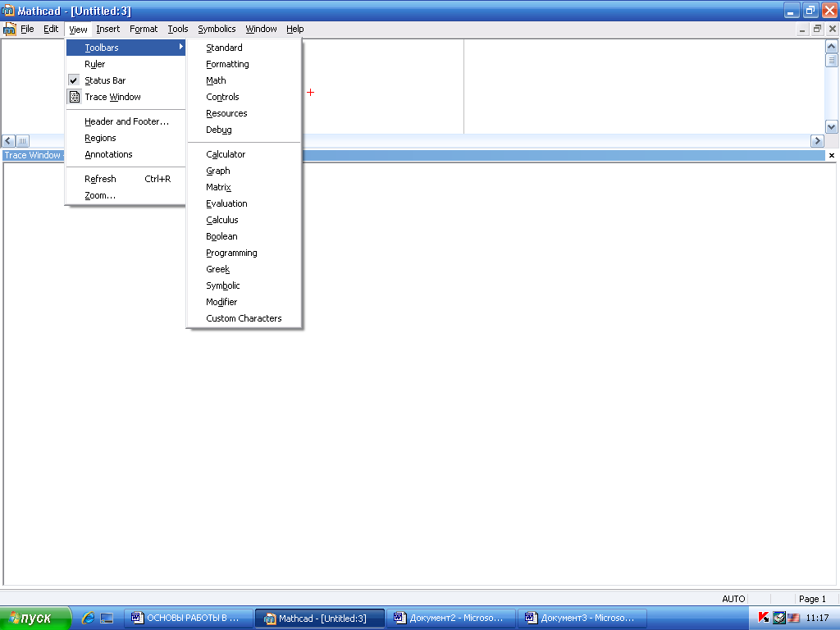Viewport: 840px width, 630px height.
Task: Click the Kaspersky tray icon
Action: (x=764, y=618)
